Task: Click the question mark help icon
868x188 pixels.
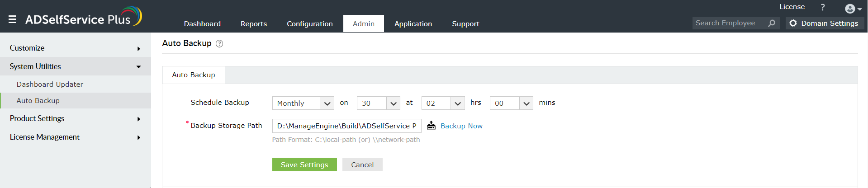Action: point(823,7)
